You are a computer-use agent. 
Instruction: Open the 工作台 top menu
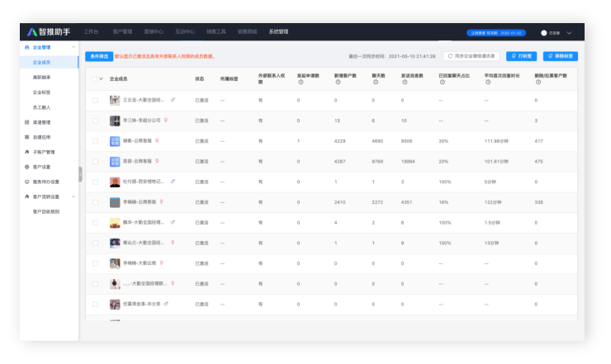click(91, 31)
